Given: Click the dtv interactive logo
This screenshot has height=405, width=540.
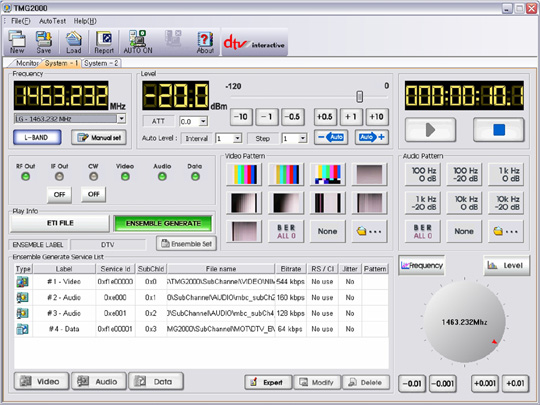Looking at the screenshot, I should point(255,43).
